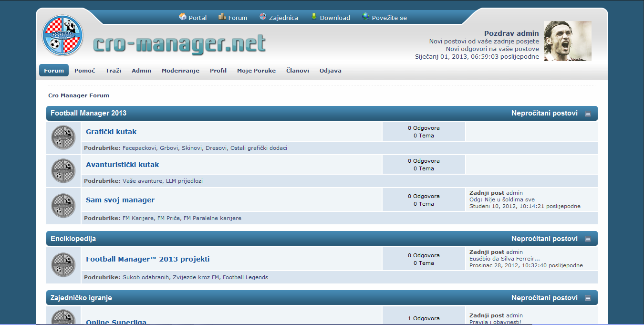Open the Facepackovi sub-board
The width and height of the screenshot is (644, 325).
pyautogui.click(x=139, y=148)
